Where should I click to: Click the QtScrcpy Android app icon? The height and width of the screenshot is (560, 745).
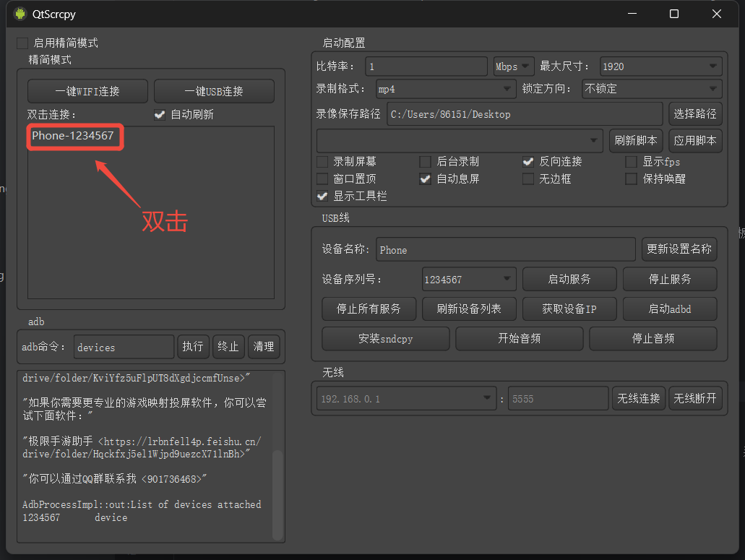tap(20, 14)
